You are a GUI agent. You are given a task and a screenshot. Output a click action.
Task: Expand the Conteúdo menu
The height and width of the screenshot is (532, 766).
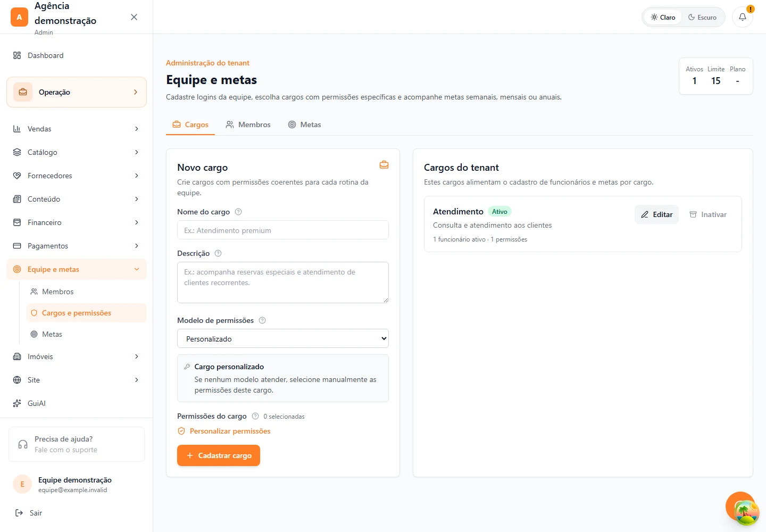pos(77,199)
